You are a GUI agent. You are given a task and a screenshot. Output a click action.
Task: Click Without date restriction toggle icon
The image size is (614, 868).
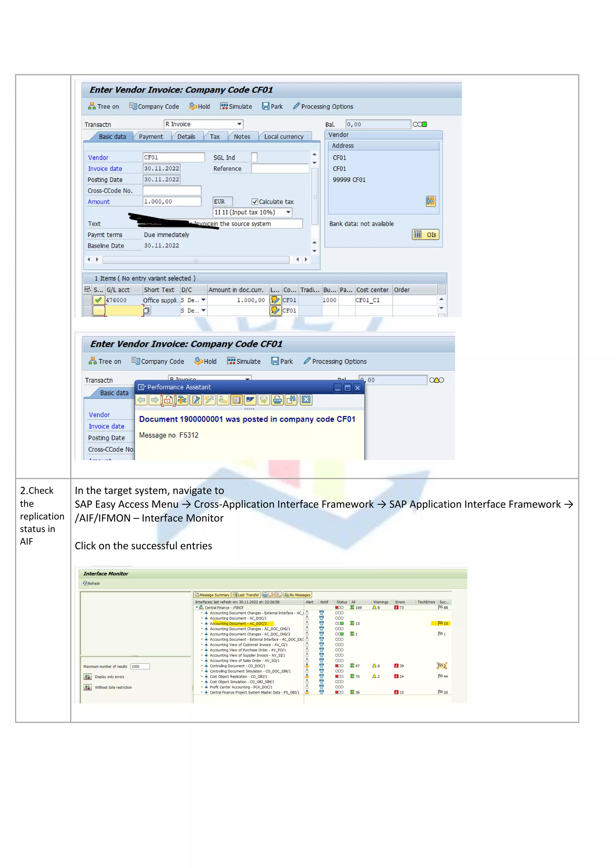coord(88,687)
